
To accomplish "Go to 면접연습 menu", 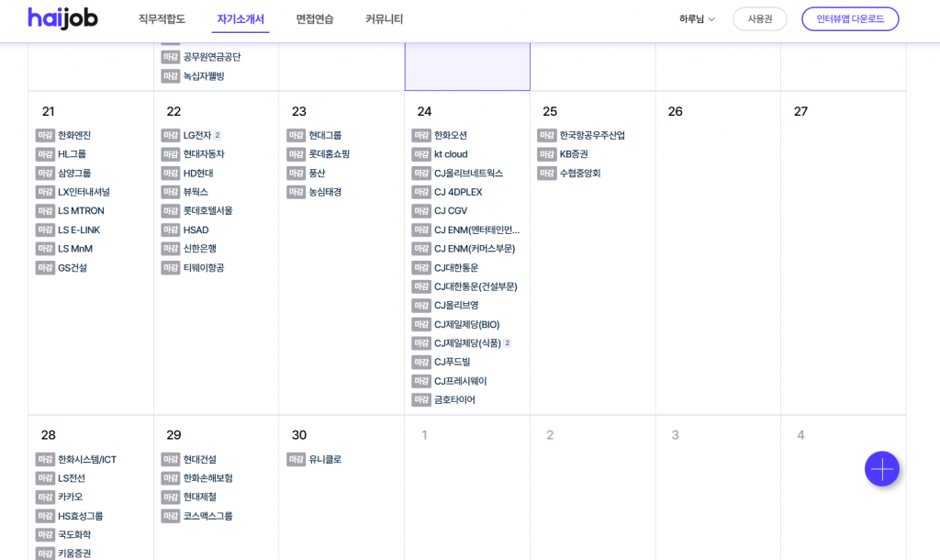I will 315,19.
